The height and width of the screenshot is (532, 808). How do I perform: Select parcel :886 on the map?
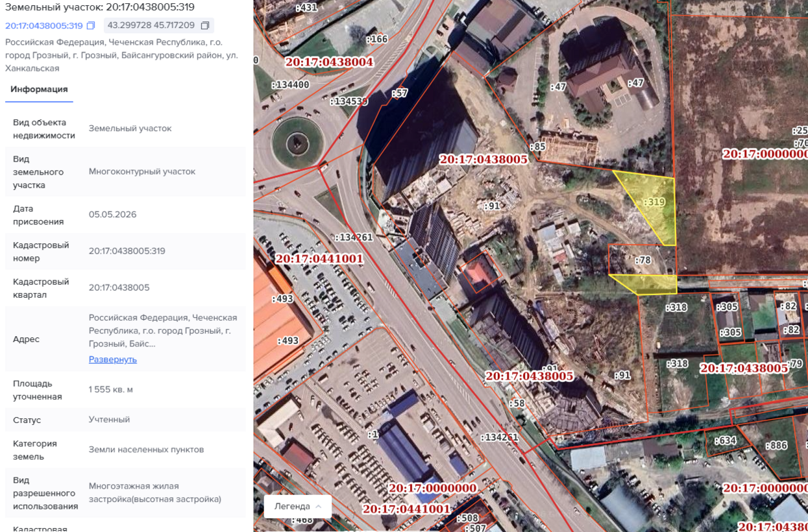776,446
